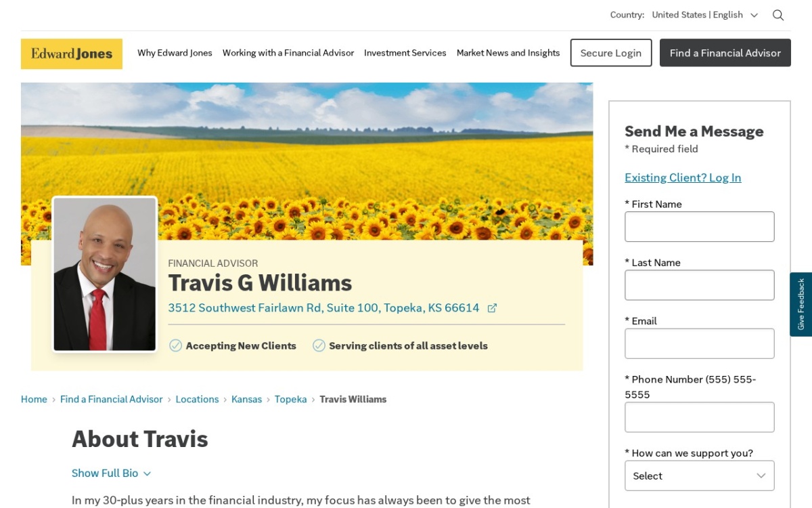
Task: Focus the Last Name field
Action: [x=699, y=285]
